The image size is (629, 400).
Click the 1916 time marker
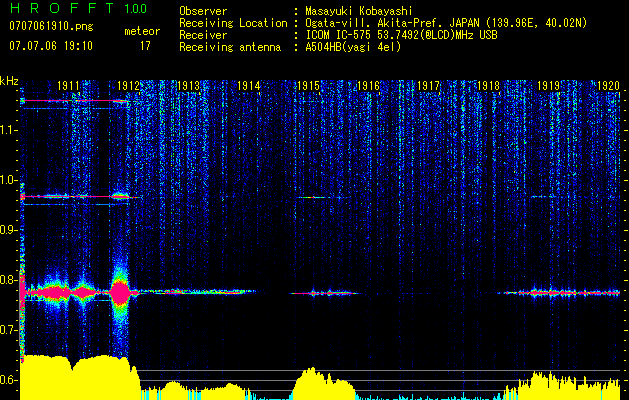click(x=368, y=85)
